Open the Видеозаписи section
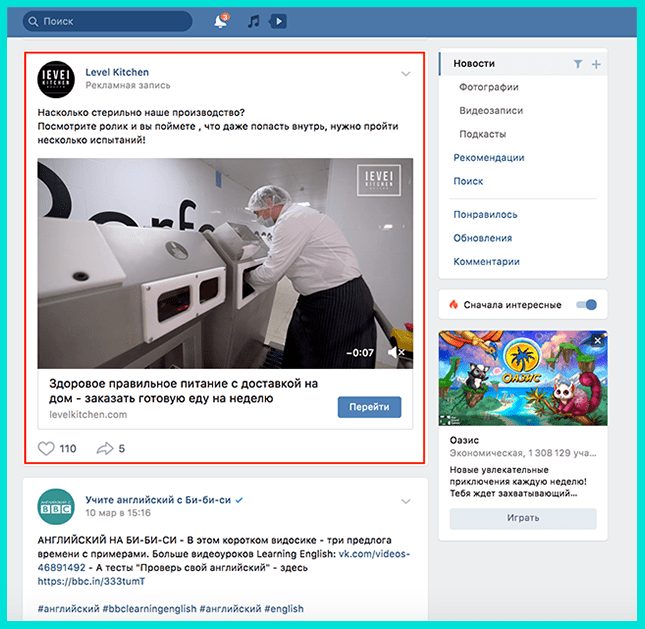Screen dimensions: 645x629 [x=491, y=111]
